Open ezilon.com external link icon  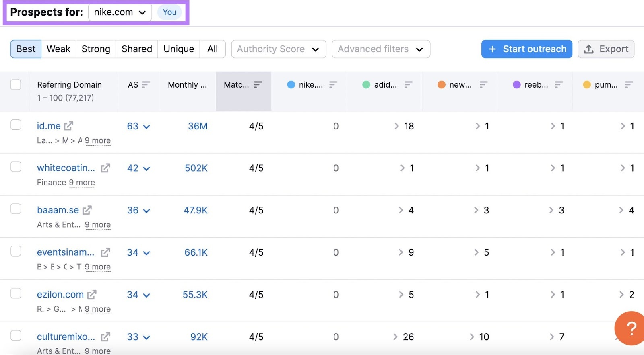[92, 295]
